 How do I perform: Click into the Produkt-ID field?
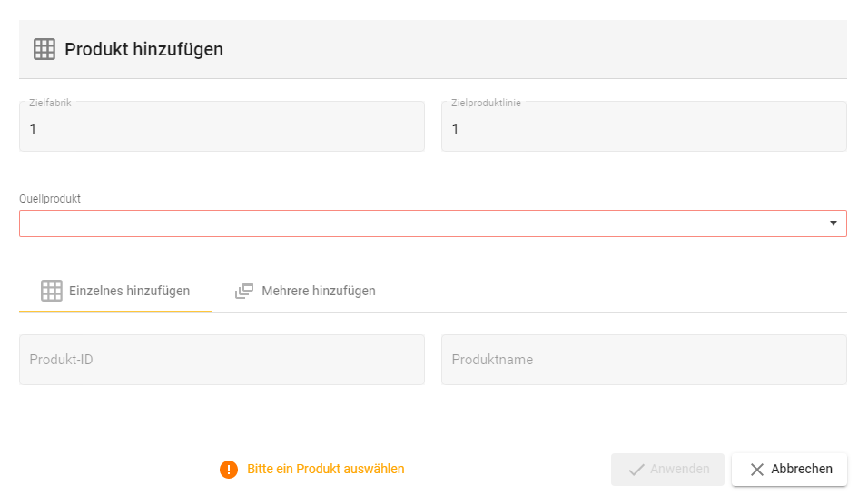[222, 360]
